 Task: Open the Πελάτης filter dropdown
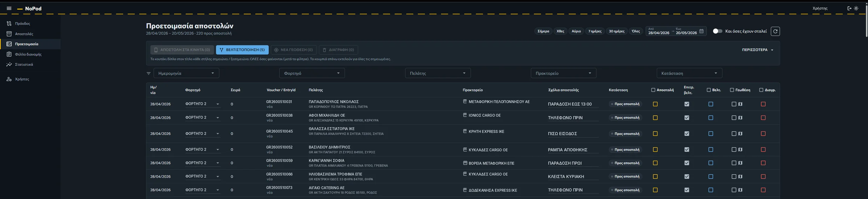tap(438, 73)
